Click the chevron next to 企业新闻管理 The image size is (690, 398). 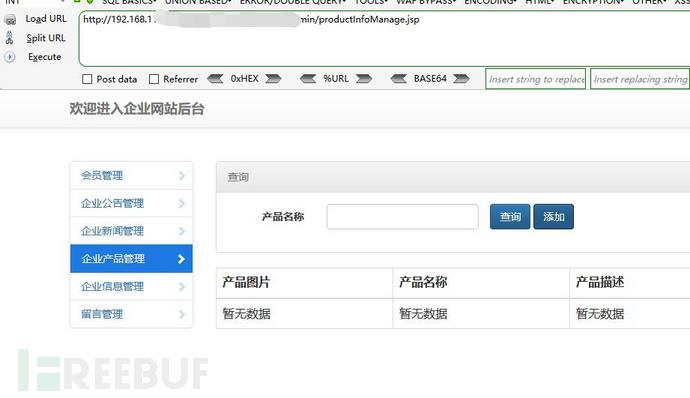point(182,231)
